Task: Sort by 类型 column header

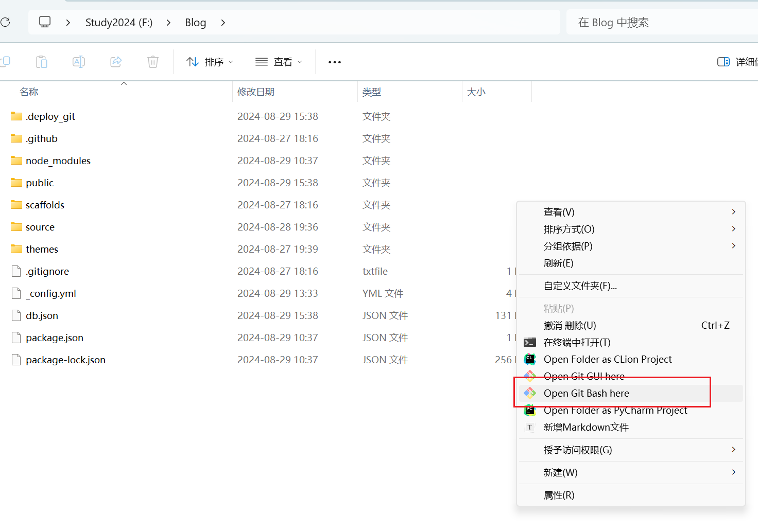Action: click(372, 92)
